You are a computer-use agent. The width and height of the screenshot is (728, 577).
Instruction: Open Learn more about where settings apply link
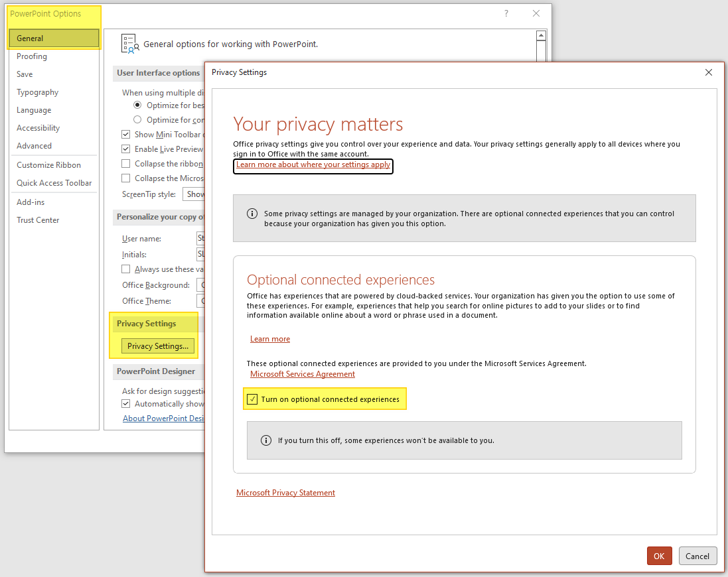coord(313,164)
